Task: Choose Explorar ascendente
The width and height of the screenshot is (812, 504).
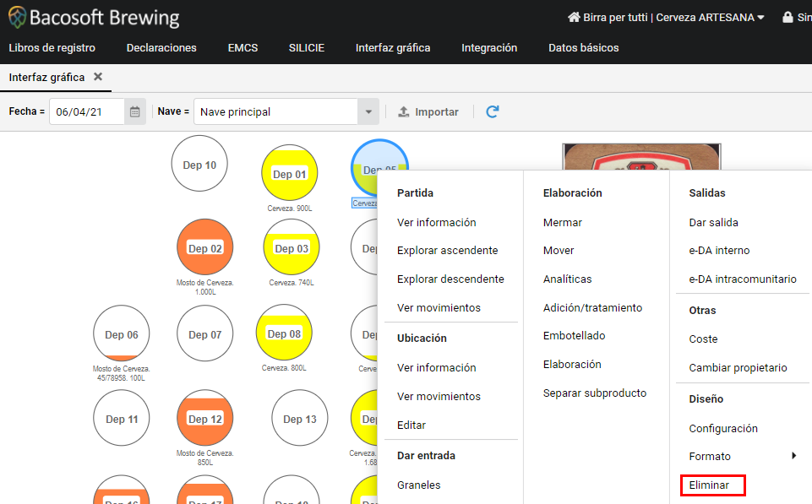Action: pyautogui.click(x=448, y=251)
